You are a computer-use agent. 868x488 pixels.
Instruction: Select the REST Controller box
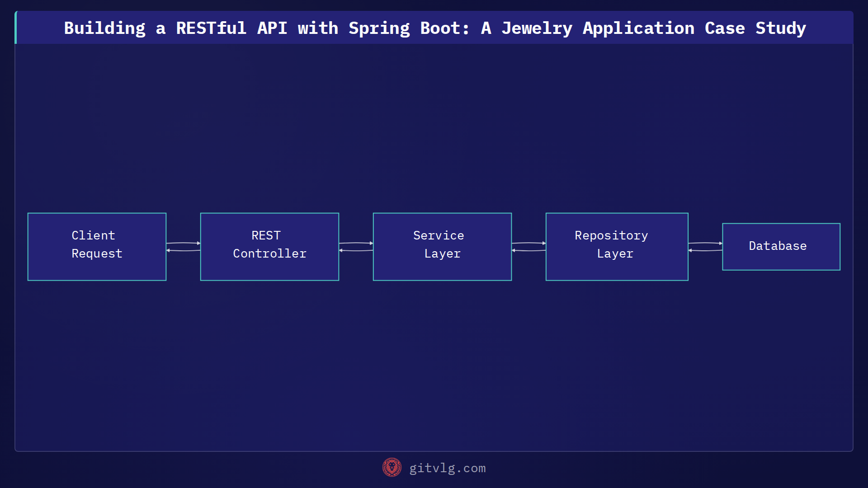pyautogui.click(x=269, y=247)
